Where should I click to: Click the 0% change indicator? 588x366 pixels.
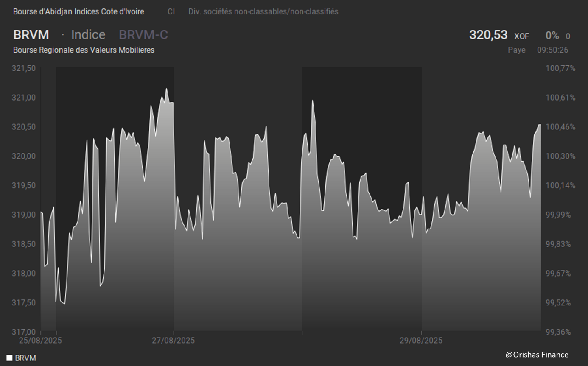(552, 36)
